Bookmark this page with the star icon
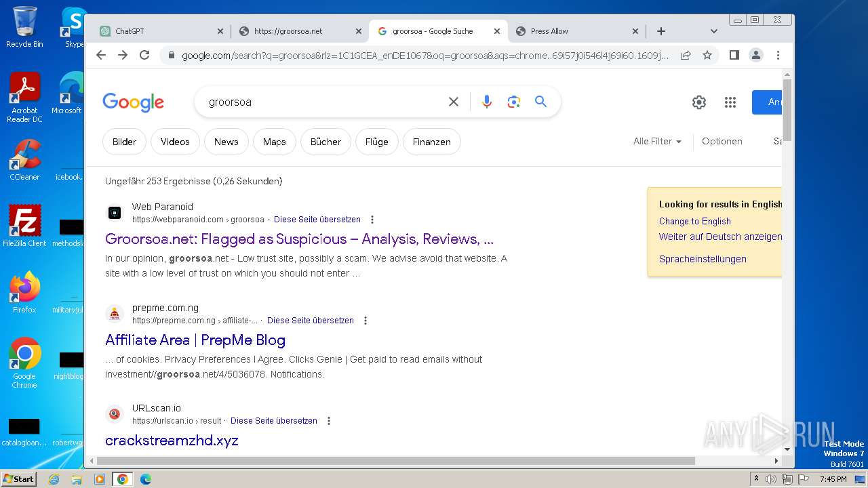The width and height of the screenshot is (868, 488). tap(707, 55)
